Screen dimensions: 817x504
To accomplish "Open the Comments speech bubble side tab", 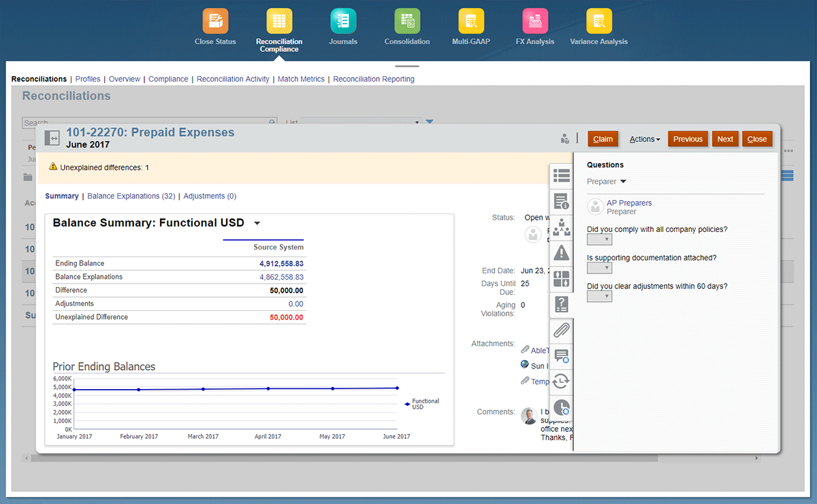I will (561, 356).
